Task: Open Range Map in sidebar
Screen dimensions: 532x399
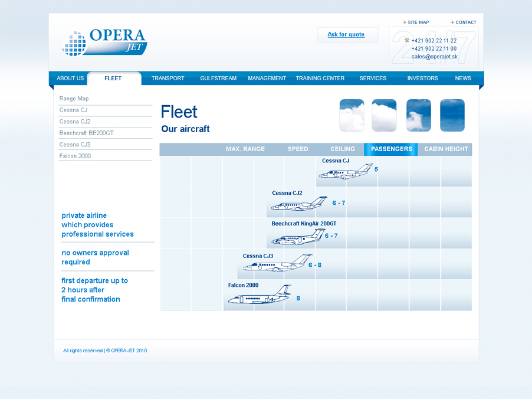Action: [x=74, y=99]
